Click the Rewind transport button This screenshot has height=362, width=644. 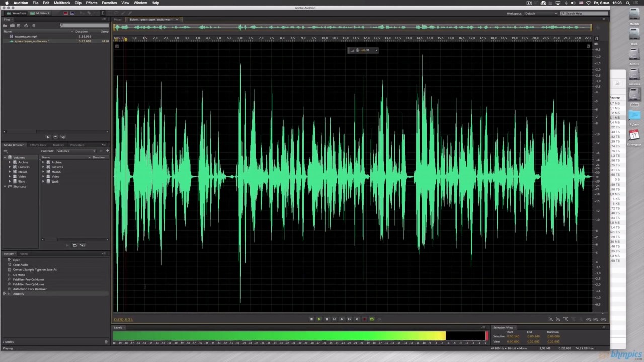point(342,319)
